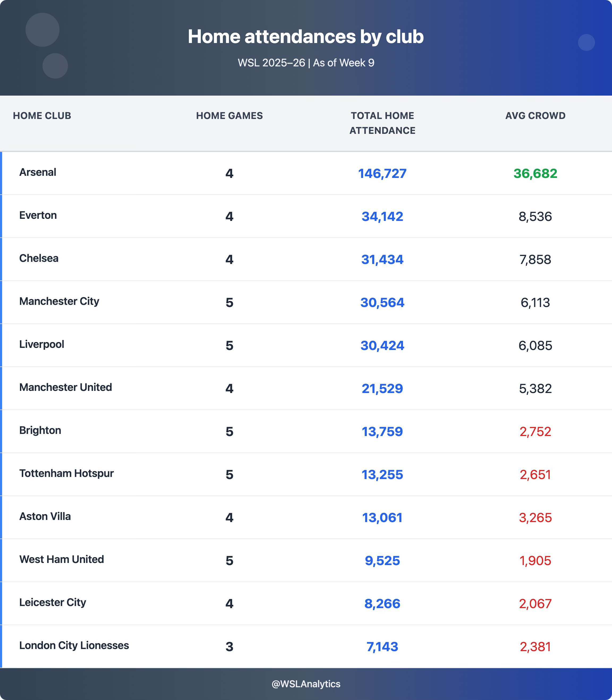Select the Tottenham Hotspur club name
Screen dimensions: 612x700
click(x=66, y=473)
